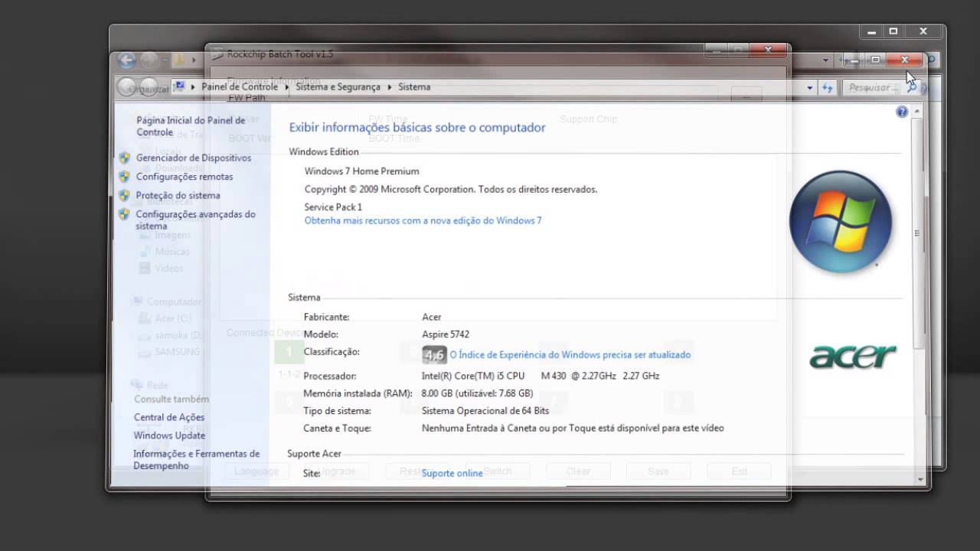Open address bar history dropdown arrow
The height and width of the screenshot is (551, 980).
pos(810,87)
